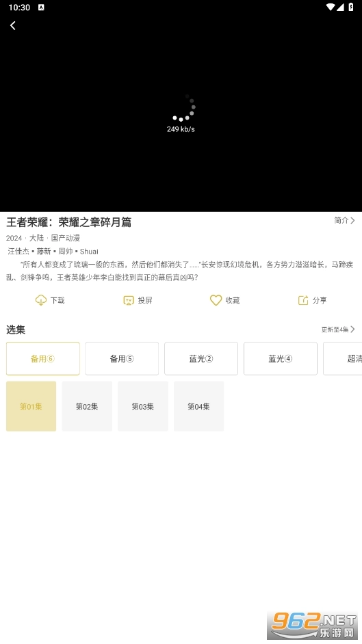Tap the 投屏 label
Screen dimensions: 362x644
(145, 300)
